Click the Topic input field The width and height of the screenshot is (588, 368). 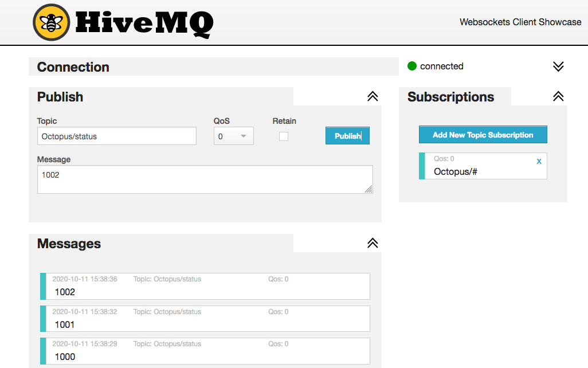[x=117, y=136]
